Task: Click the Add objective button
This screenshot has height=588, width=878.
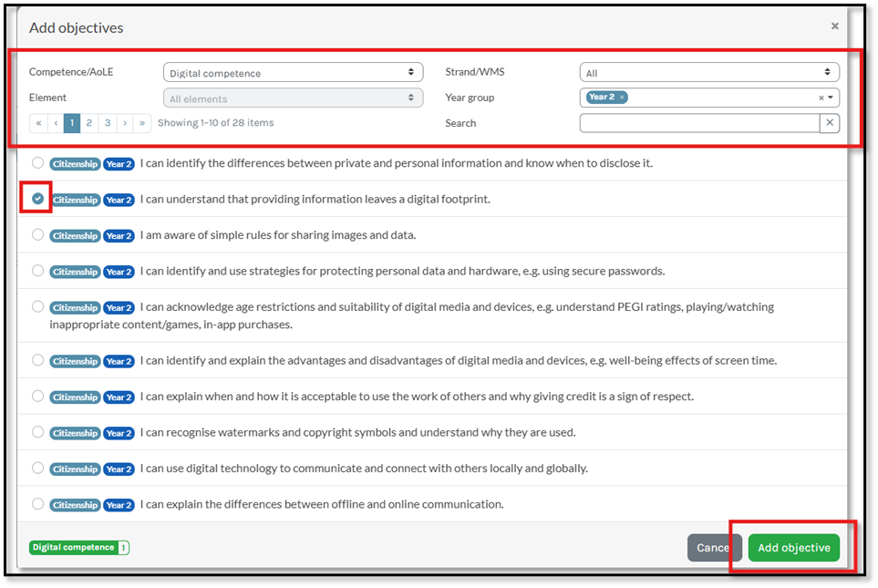Action: coord(793,548)
